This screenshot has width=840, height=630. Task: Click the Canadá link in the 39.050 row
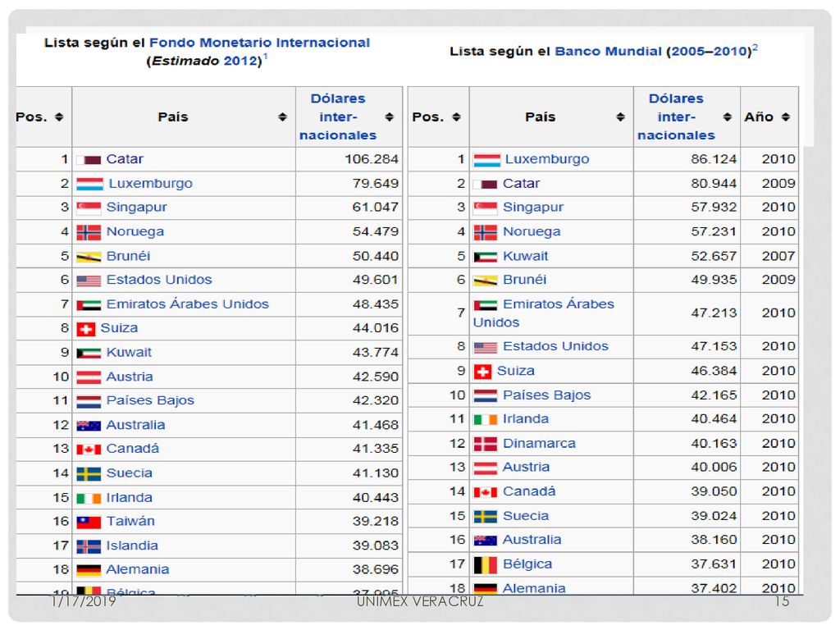[x=529, y=491]
